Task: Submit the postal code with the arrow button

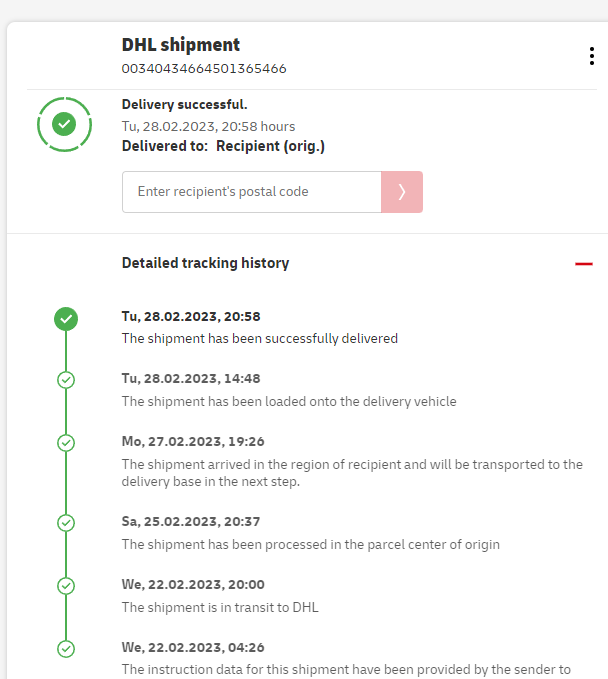Action: tap(401, 192)
